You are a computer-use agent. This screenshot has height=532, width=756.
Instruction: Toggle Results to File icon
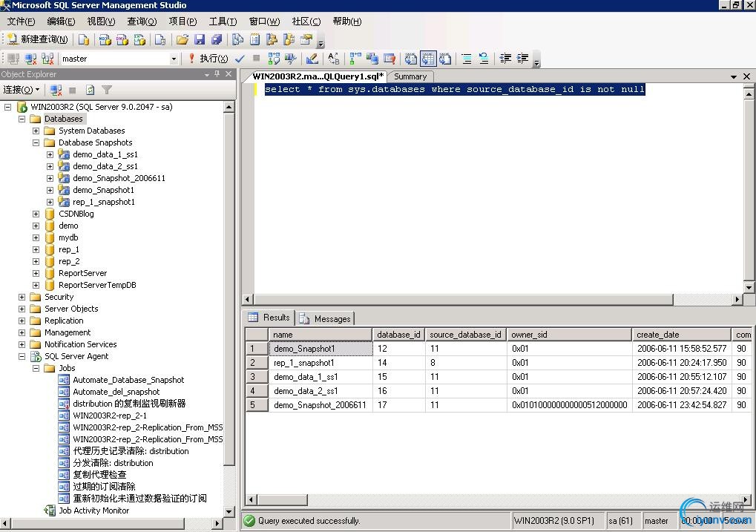tap(445, 59)
